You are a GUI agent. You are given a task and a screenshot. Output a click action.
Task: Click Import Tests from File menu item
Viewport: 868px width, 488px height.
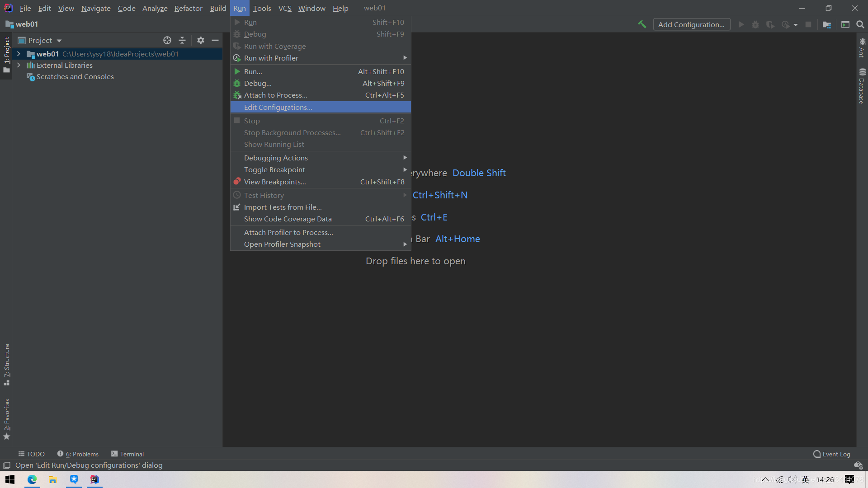pyautogui.click(x=283, y=207)
